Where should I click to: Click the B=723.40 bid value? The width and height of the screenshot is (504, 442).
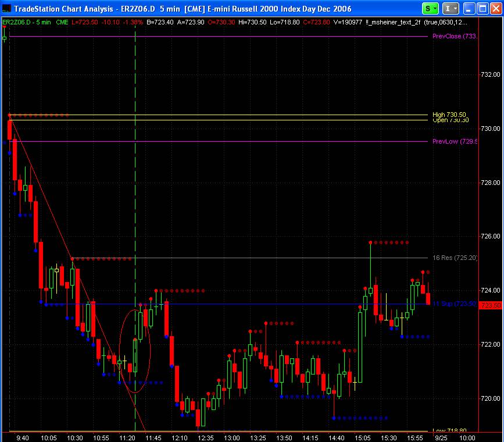pos(160,22)
